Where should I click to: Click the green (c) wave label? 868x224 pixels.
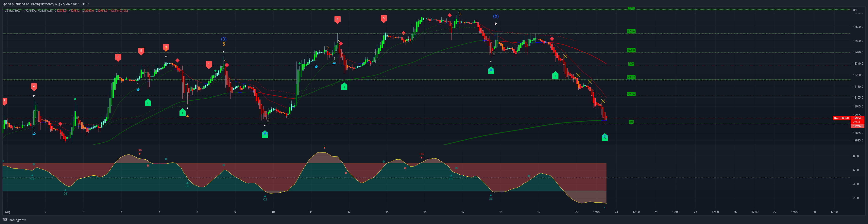tap(605, 137)
